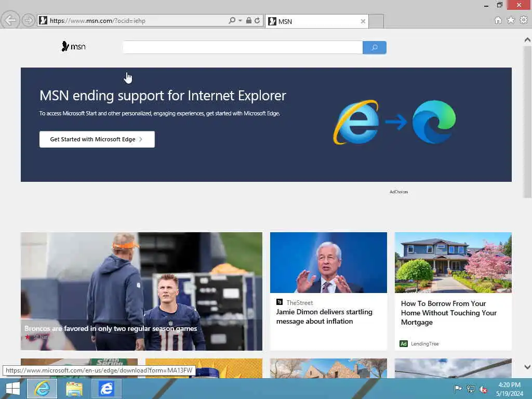This screenshot has width=532, height=399.
Task: Click the vertical scrollbar thumb
Action: click(x=527, y=122)
